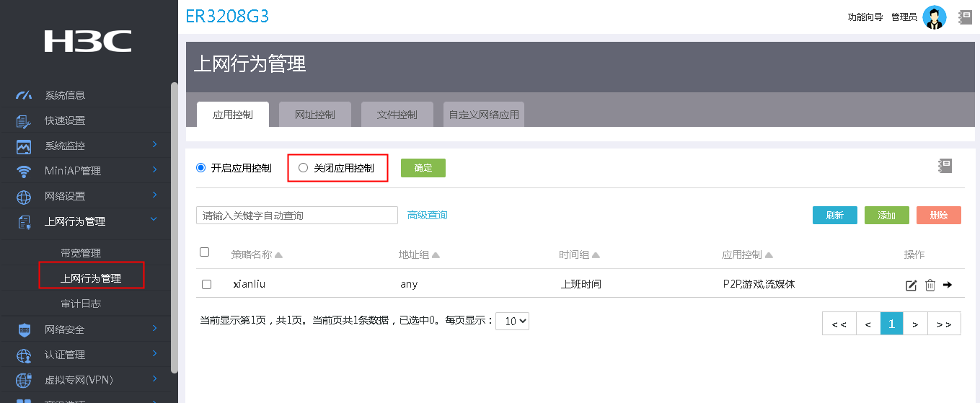
Task: Open 上网行为管理 submenu item
Action: pyautogui.click(x=91, y=278)
